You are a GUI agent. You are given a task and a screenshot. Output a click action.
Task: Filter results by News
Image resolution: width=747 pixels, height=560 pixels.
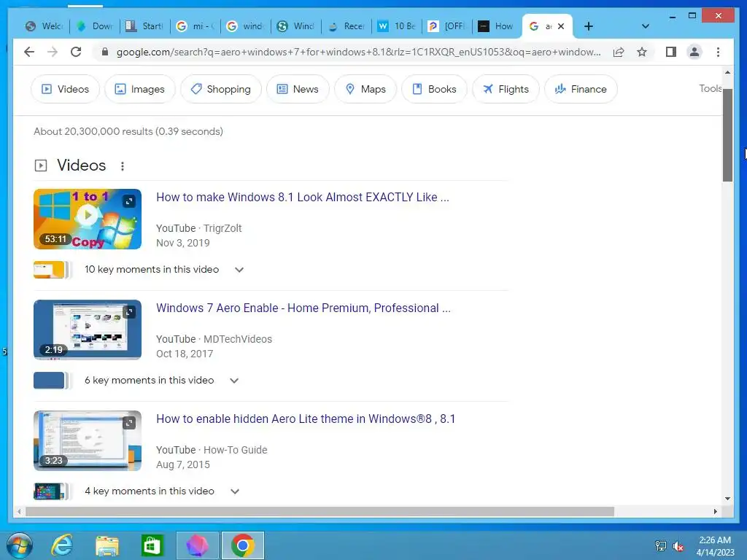point(298,89)
